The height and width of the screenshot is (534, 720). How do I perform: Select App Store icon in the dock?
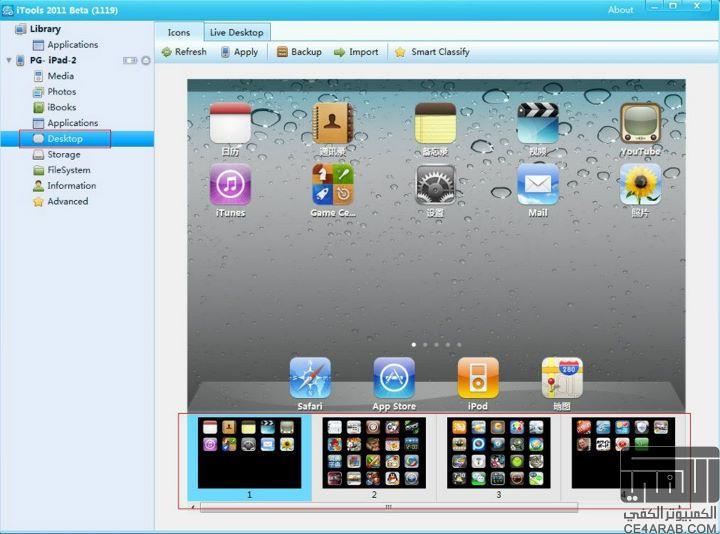coord(394,378)
